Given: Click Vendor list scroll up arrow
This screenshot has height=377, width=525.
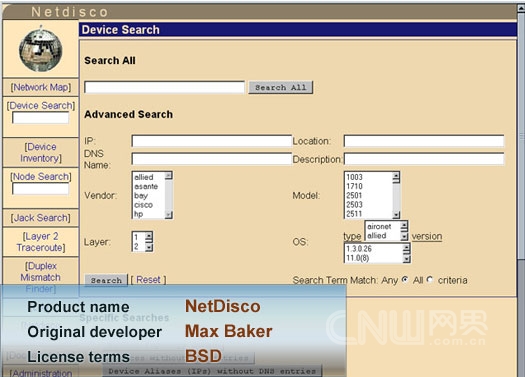Looking at the screenshot, I should tap(169, 175).
